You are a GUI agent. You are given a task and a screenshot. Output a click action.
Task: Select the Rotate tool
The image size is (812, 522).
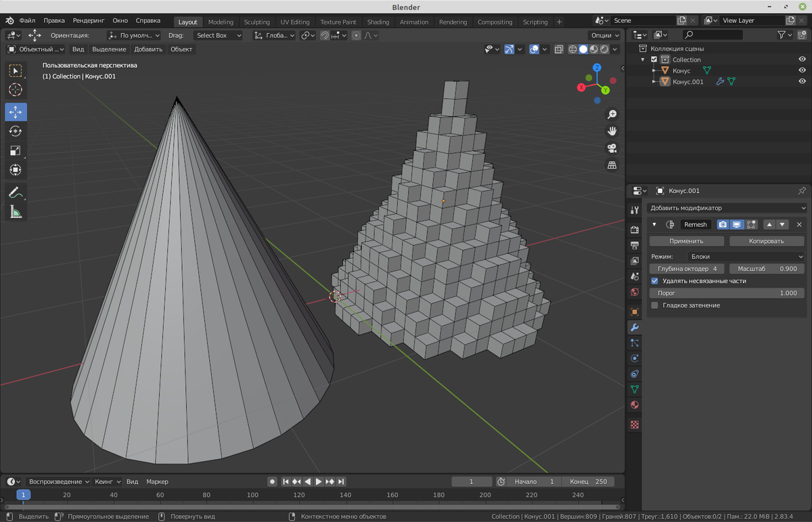pyautogui.click(x=16, y=131)
